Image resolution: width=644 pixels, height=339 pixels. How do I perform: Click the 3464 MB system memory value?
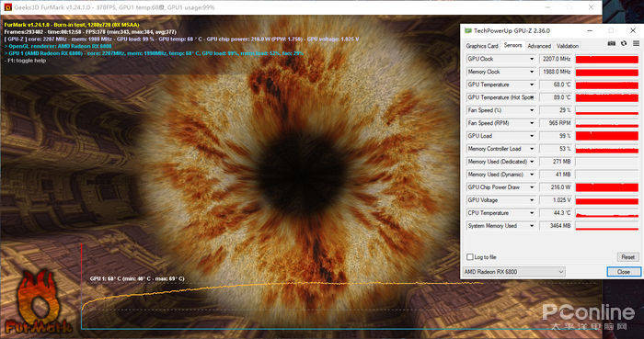coord(556,226)
